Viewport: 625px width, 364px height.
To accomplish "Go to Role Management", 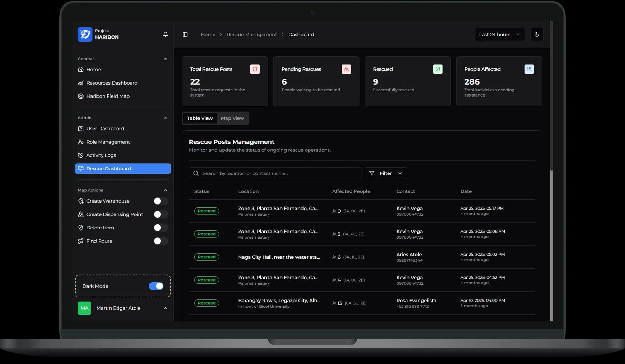I will pyautogui.click(x=108, y=142).
